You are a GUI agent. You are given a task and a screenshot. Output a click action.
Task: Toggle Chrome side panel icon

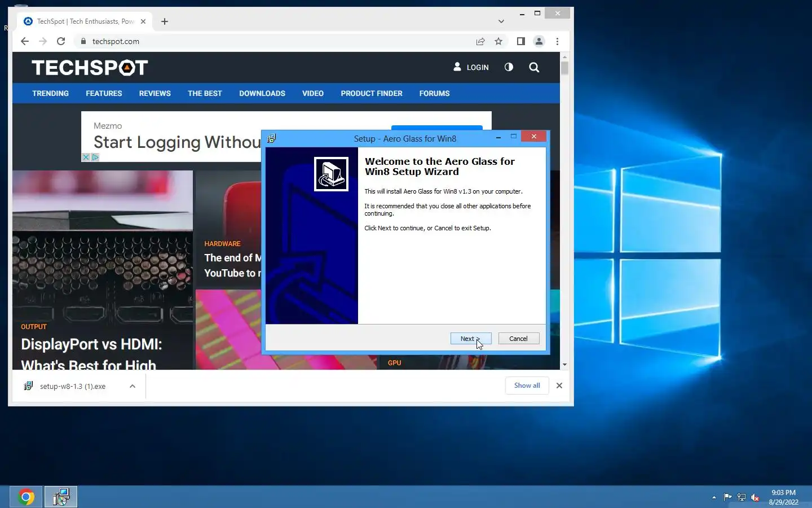tap(520, 41)
